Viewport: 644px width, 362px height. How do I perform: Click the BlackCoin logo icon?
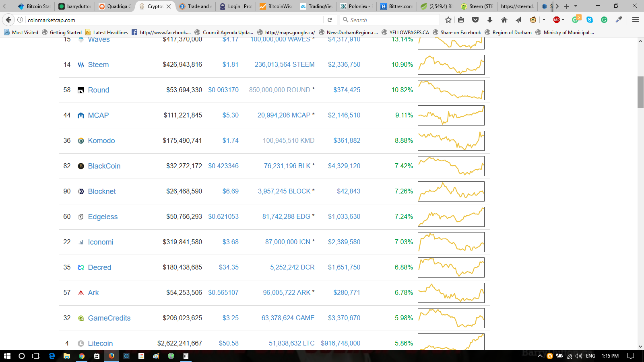coord(81,166)
